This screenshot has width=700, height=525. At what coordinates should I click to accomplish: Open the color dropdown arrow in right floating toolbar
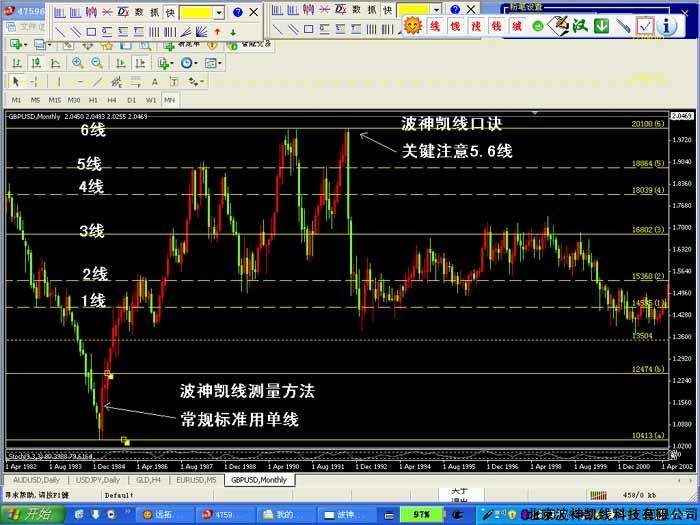[x=436, y=9]
